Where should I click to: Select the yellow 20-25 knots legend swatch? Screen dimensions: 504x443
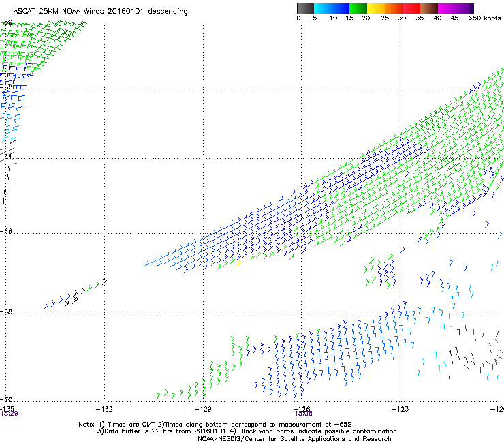pos(376,8)
